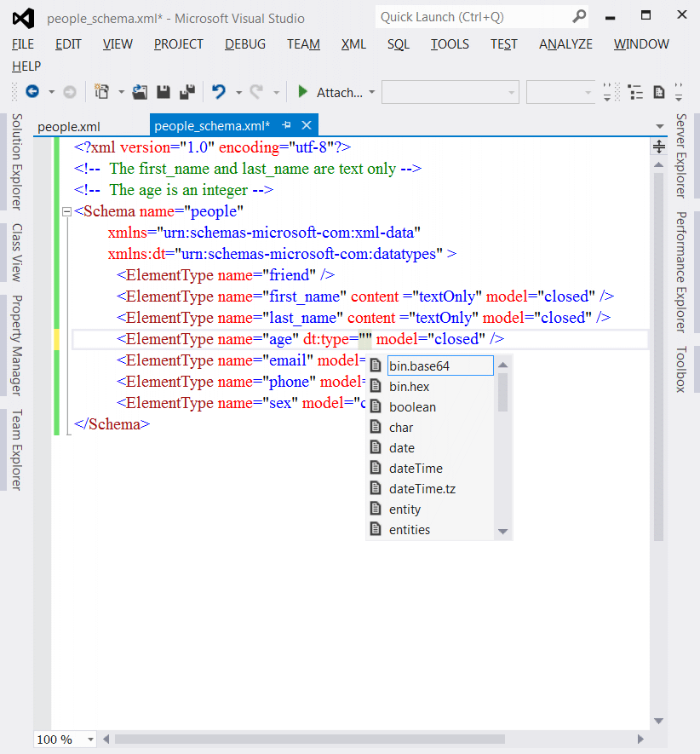Click the icon beside char suggestion
Viewport: 700px width, 754px height.
(376, 427)
